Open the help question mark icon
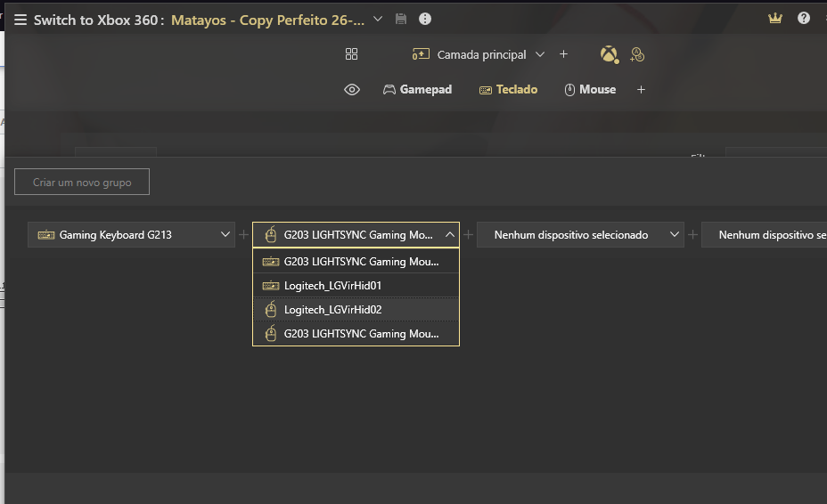Screen dimensions: 827x504 [x=803, y=19]
